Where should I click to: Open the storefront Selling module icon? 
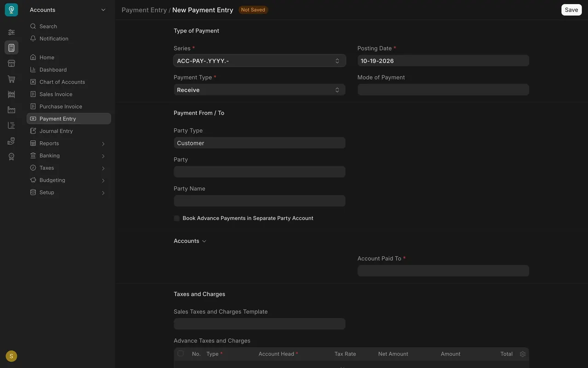point(11,63)
